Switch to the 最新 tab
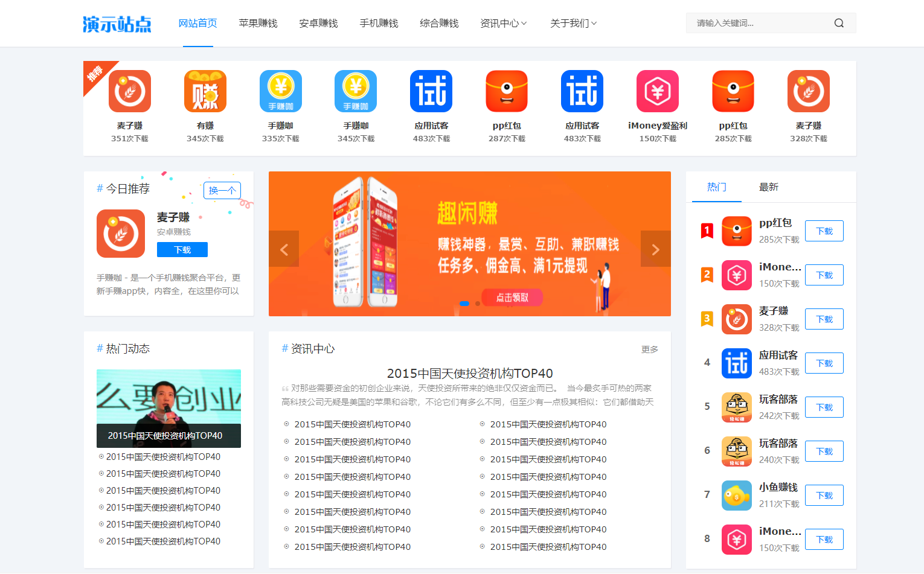 768,187
